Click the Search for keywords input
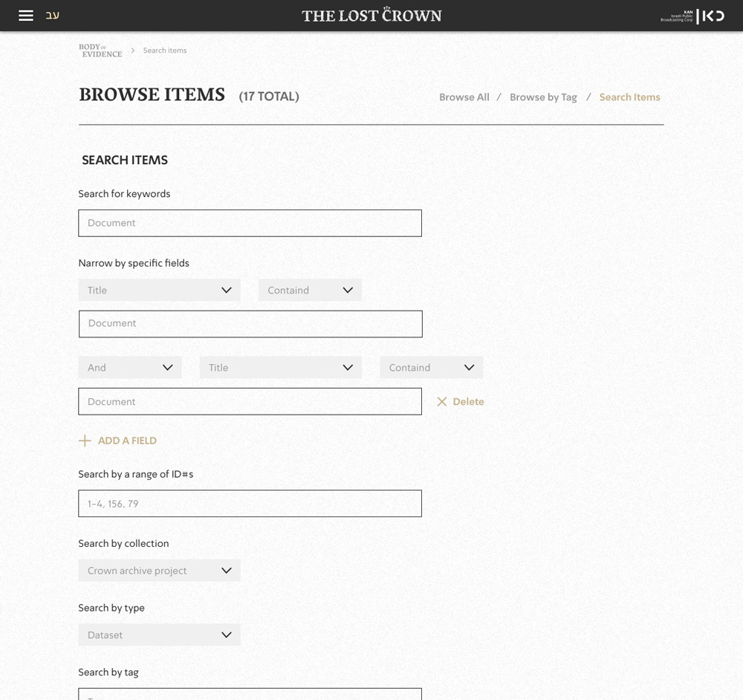The image size is (743, 700). point(250,223)
